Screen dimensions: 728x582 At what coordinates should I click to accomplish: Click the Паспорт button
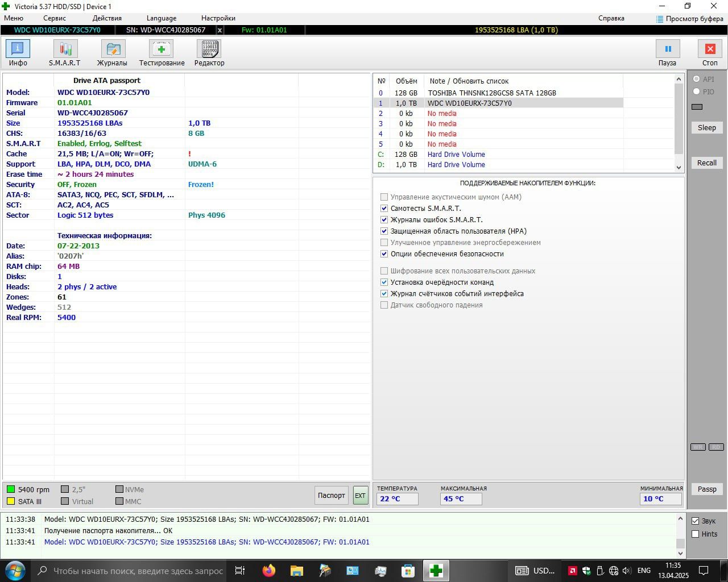(332, 495)
